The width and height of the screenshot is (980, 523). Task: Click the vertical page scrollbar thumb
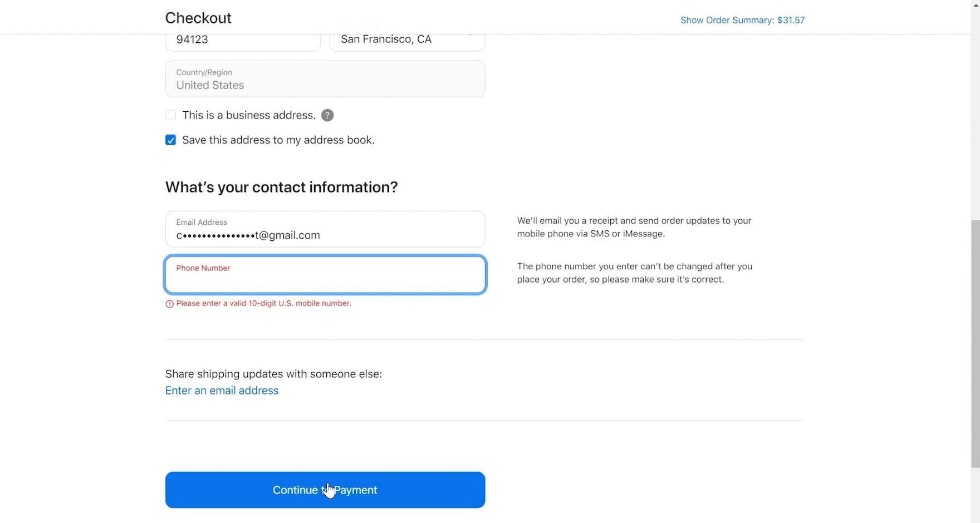coord(975,343)
